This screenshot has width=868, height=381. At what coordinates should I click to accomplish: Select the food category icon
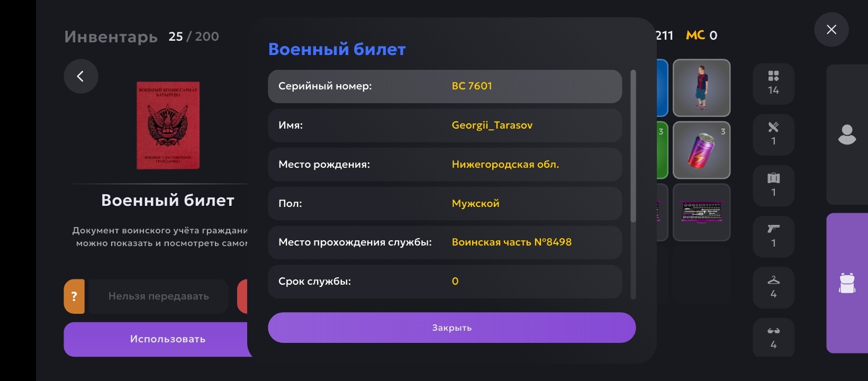click(773, 134)
